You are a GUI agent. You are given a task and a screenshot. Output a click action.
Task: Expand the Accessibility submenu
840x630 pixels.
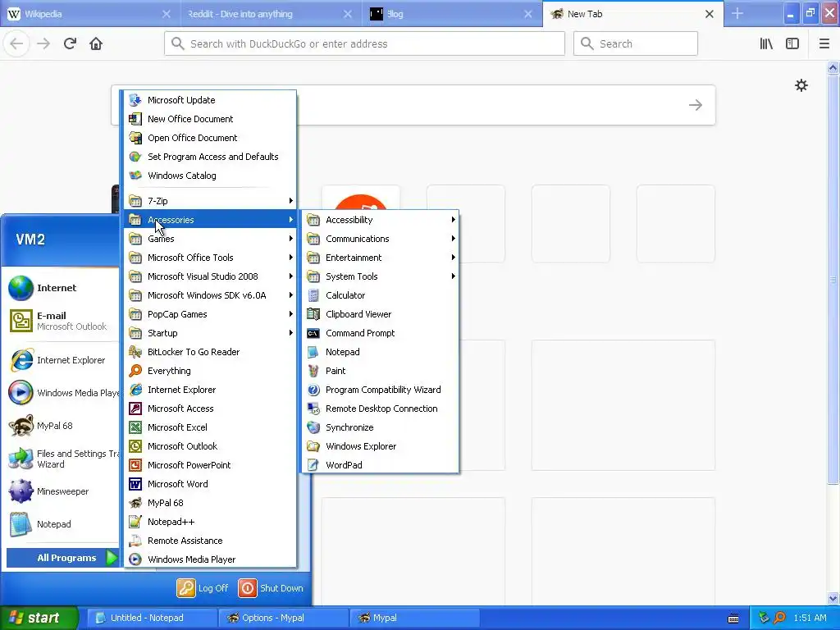click(x=380, y=220)
